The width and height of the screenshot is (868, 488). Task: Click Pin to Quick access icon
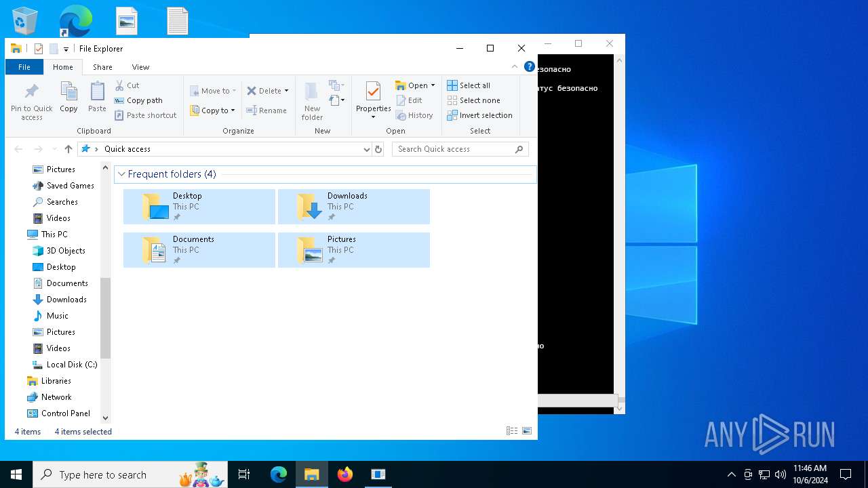pyautogui.click(x=31, y=91)
